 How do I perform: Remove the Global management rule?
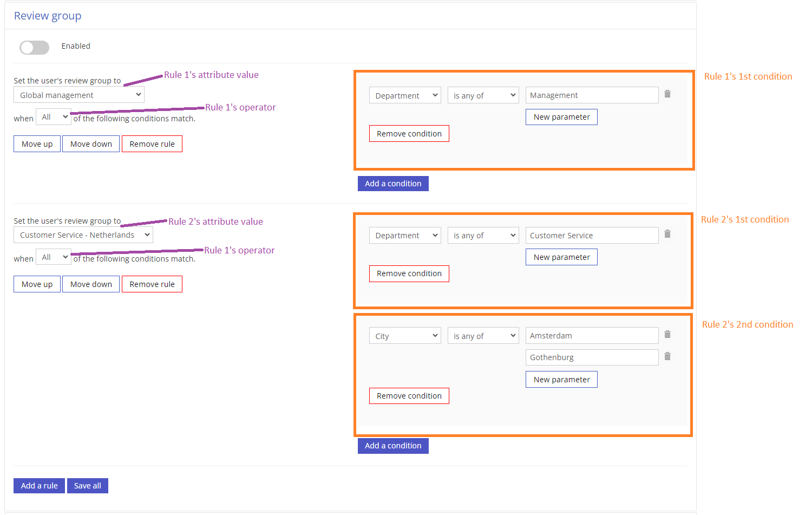click(152, 144)
